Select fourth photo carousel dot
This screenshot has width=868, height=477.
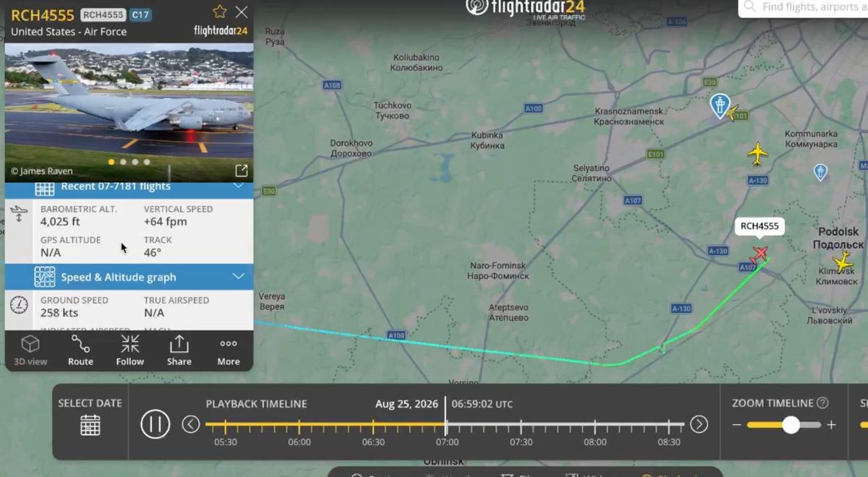tap(147, 162)
